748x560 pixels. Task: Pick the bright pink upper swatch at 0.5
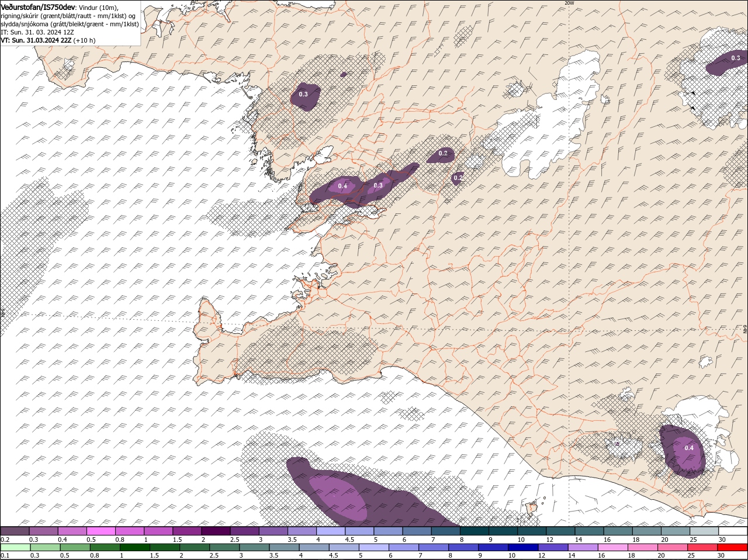tap(101, 531)
